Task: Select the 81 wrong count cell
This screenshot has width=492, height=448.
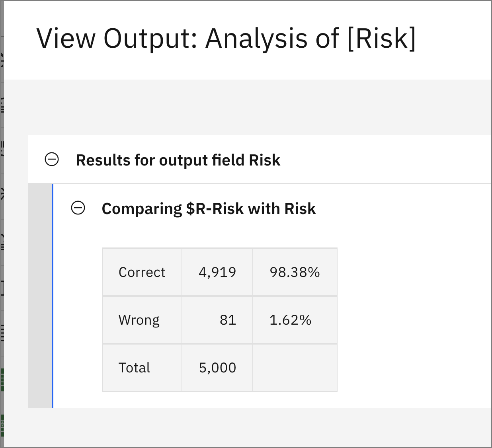Action: tap(217, 320)
